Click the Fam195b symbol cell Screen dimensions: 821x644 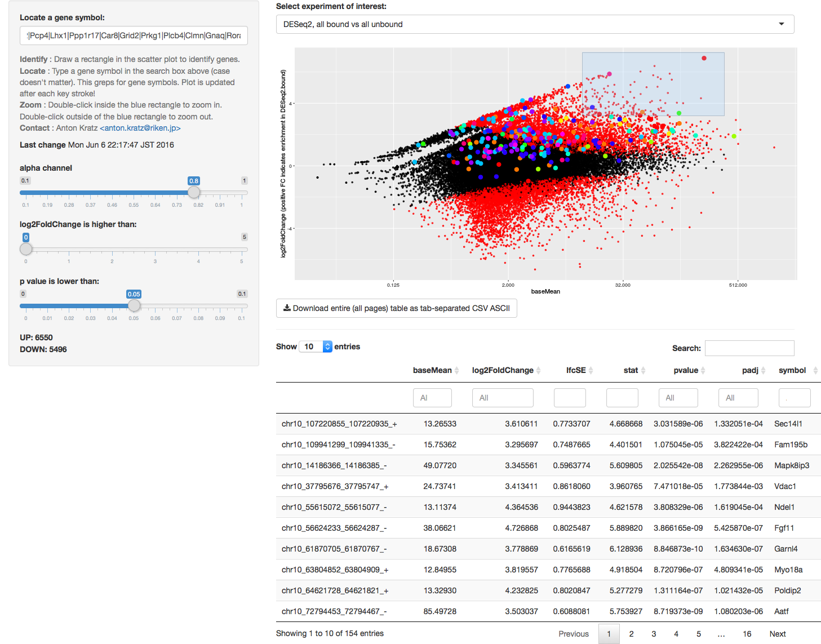(791, 445)
